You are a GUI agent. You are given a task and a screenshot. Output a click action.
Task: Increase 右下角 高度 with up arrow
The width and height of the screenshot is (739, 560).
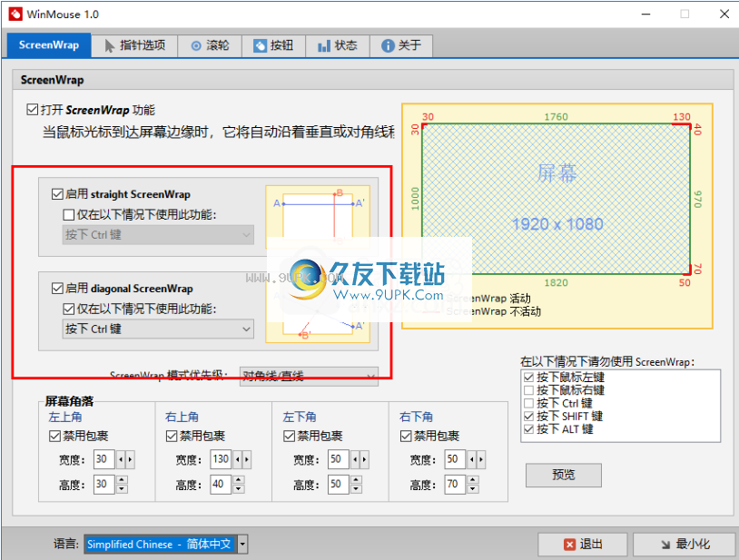473,479
